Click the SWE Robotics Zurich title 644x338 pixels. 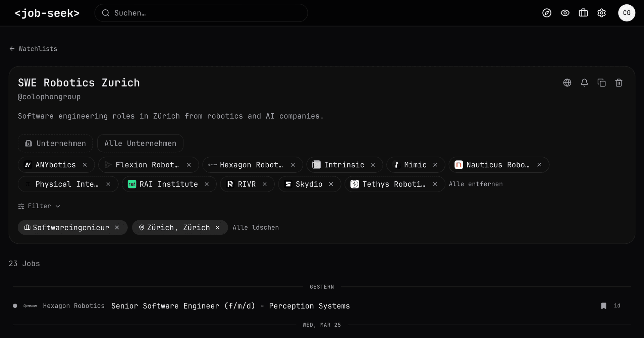(79, 83)
